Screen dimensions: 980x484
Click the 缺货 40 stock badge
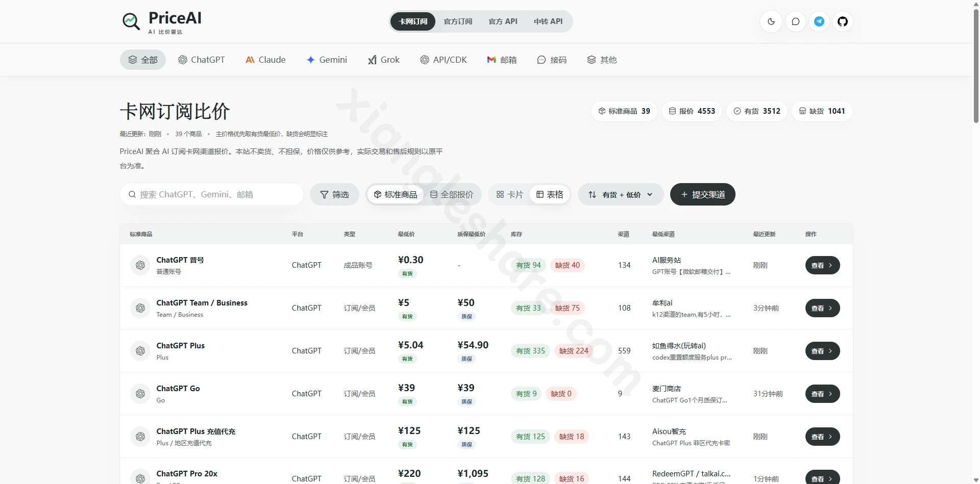coord(567,265)
